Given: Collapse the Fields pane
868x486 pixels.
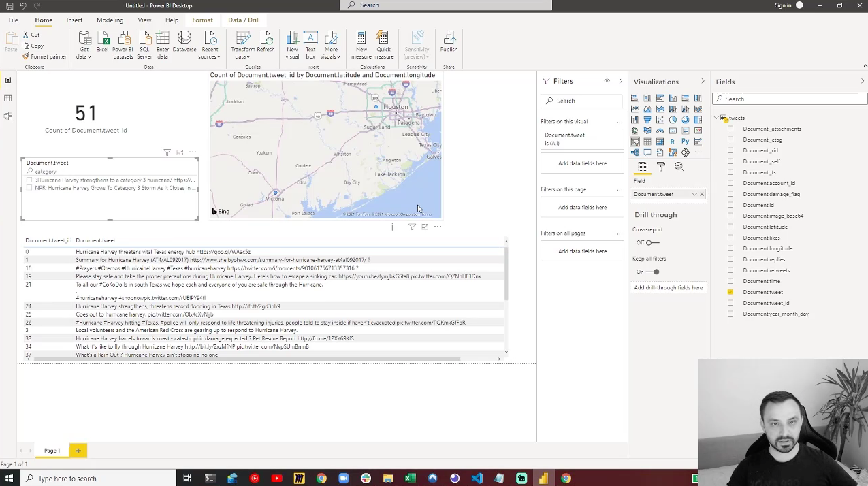Looking at the screenshot, I should (x=863, y=82).
